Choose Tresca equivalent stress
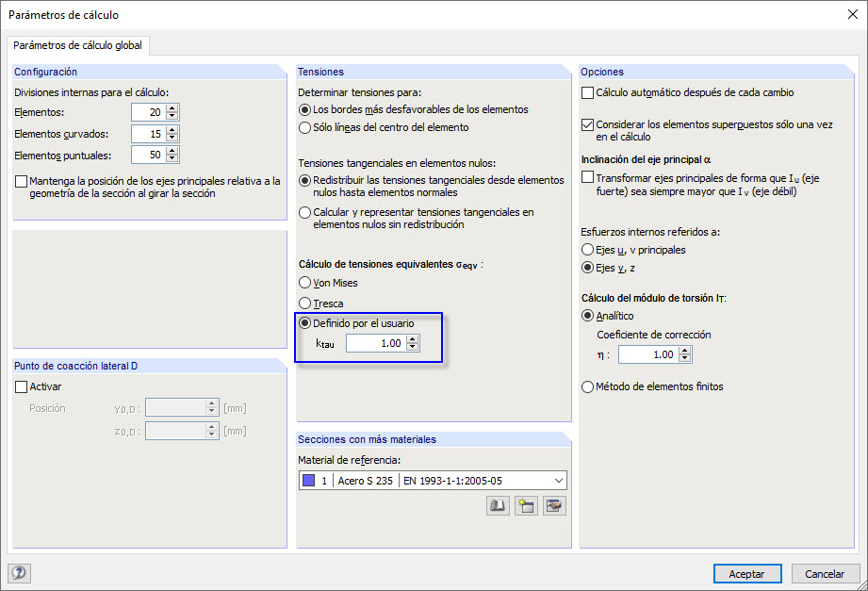The height and width of the screenshot is (591, 868). (x=304, y=303)
